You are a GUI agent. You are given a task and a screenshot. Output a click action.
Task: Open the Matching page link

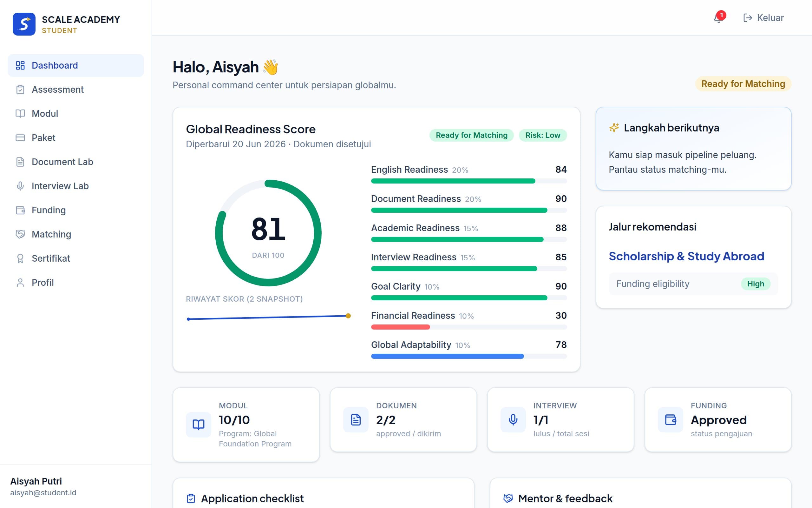click(x=76, y=235)
